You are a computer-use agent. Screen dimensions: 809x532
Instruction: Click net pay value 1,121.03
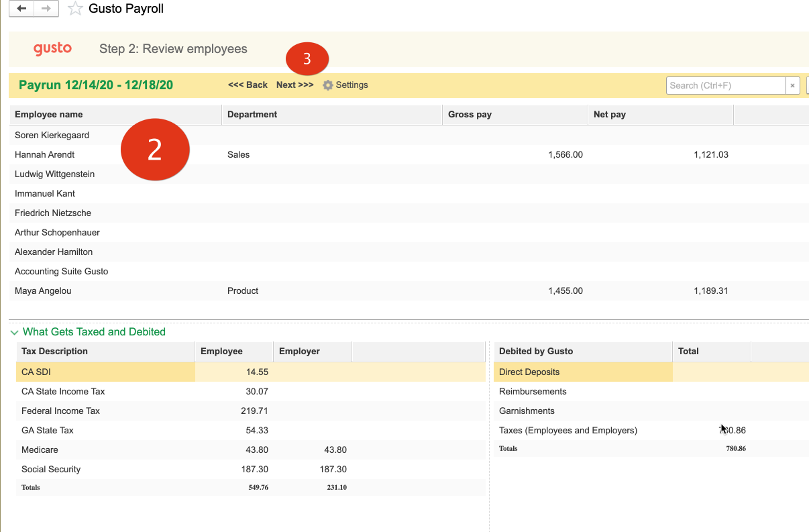point(711,154)
